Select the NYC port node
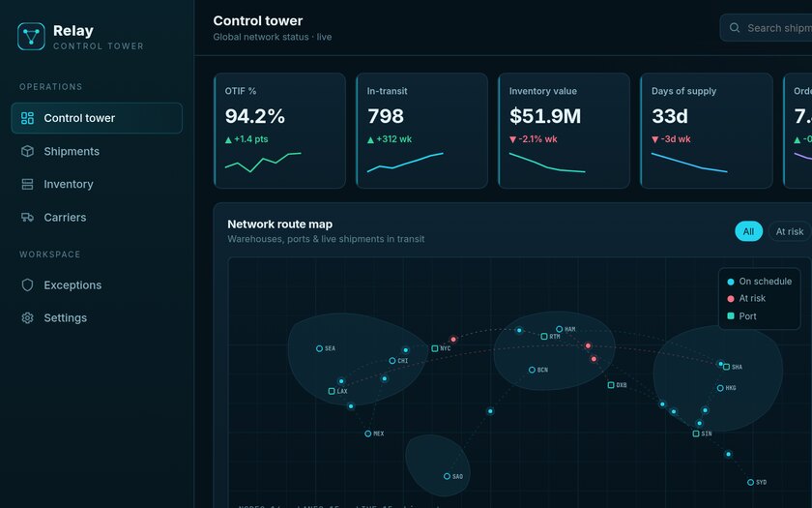 coord(435,348)
